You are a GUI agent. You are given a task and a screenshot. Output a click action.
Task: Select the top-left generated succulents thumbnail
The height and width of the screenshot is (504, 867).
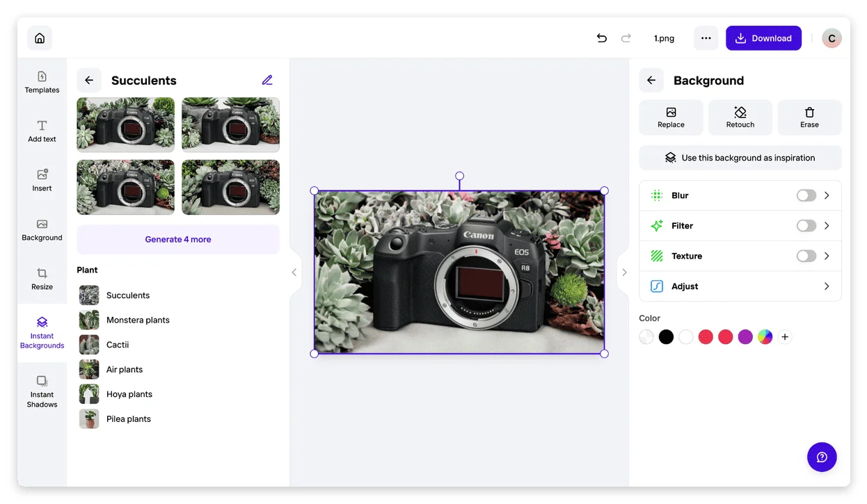point(126,124)
